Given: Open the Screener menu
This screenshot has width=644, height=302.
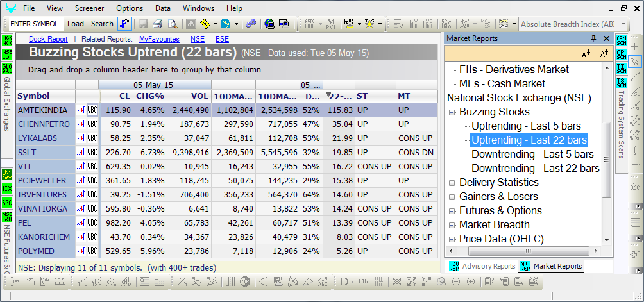Looking at the screenshot, I should tap(90, 8).
